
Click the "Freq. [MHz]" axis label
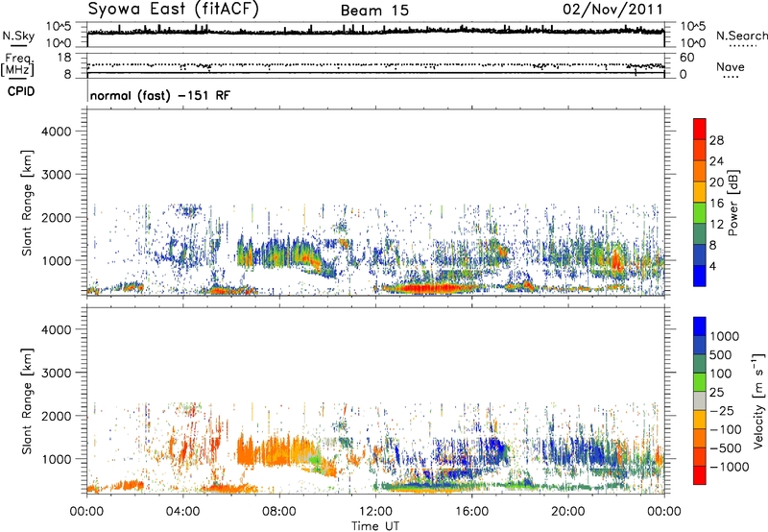tap(17, 65)
